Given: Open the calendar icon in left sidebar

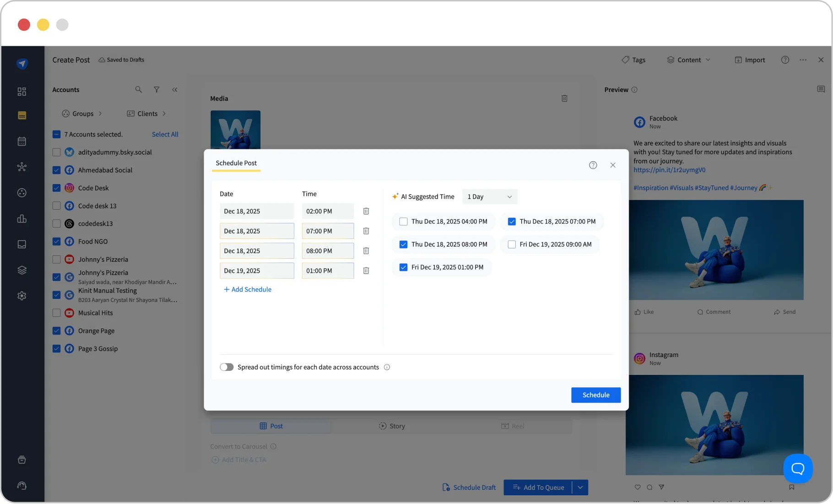Looking at the screenshot, I should point(22,141).
